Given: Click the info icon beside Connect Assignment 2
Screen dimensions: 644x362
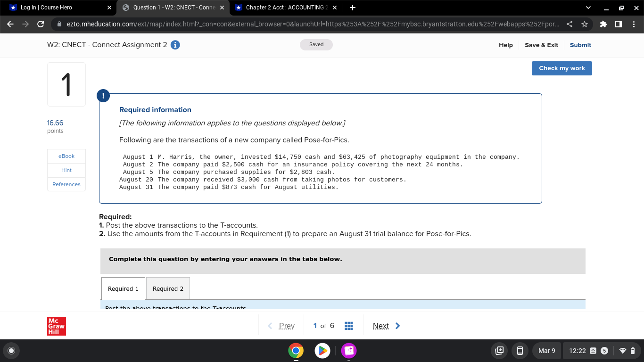Looking at the screenshot, I should click(x=175, y=45).
